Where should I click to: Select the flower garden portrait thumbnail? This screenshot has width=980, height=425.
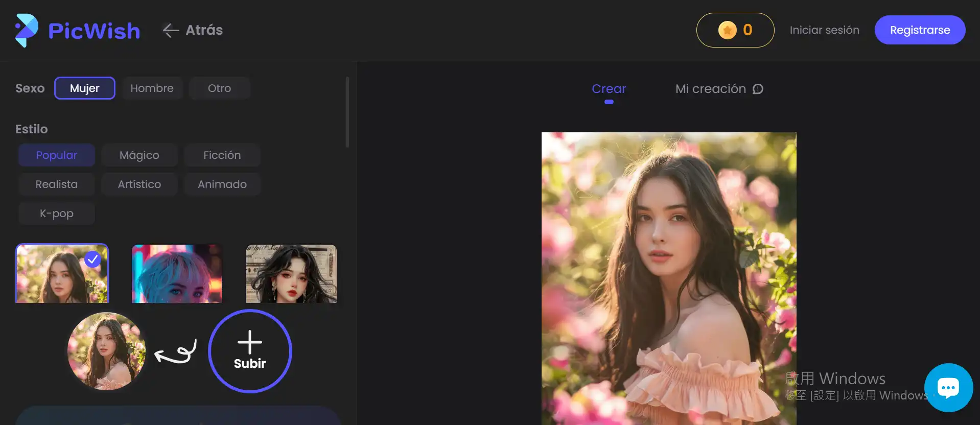tap(62, 273)
